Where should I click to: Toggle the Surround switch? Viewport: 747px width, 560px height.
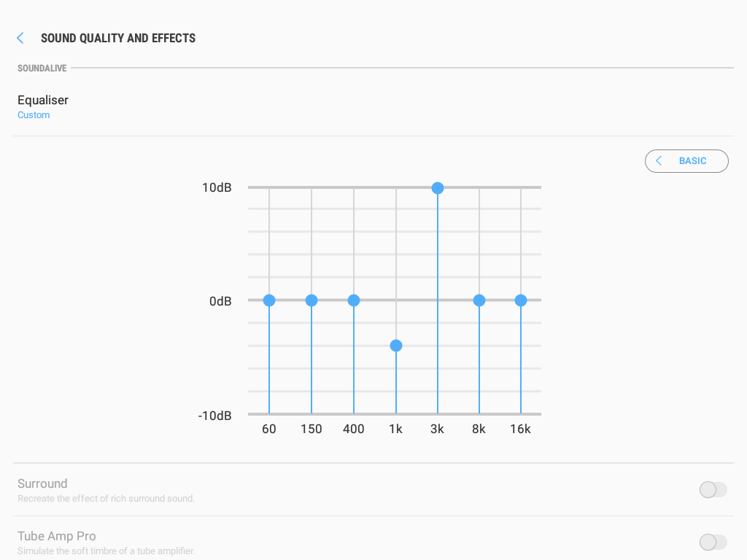(713, 489)
